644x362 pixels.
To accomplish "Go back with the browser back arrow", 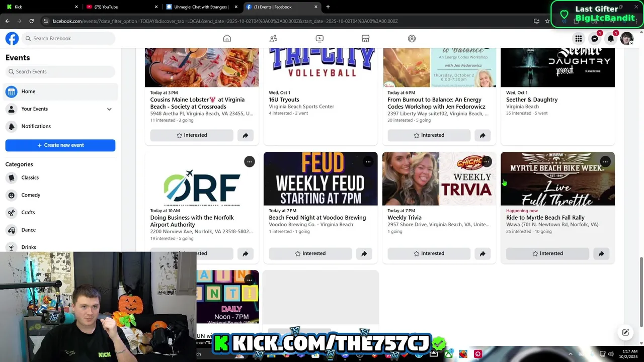I will pyautogui.click(x=7, y=21).
